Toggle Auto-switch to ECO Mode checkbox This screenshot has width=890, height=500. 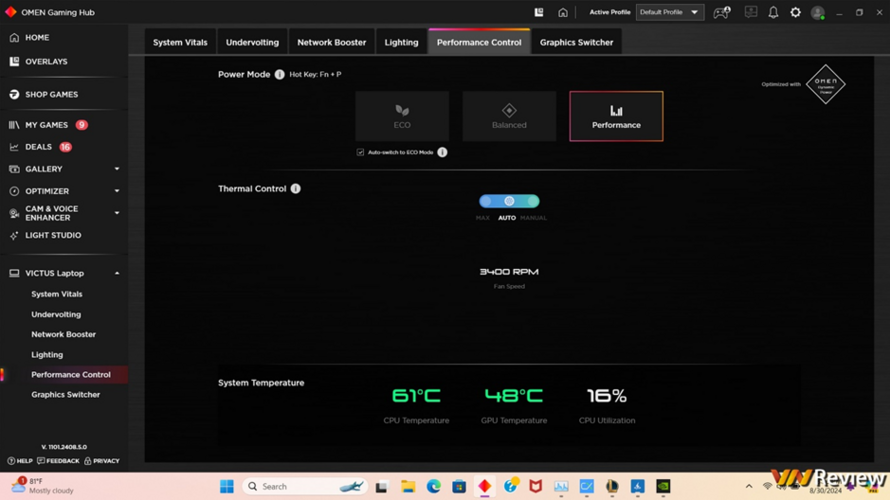[360, 152]
